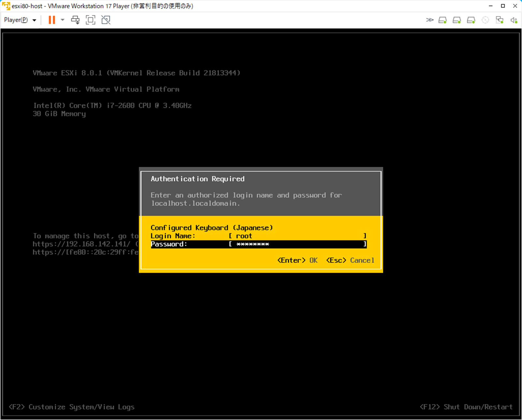Focus the Password input field
Viewport: 522px width, 420px height.
[x=297, y=244]
